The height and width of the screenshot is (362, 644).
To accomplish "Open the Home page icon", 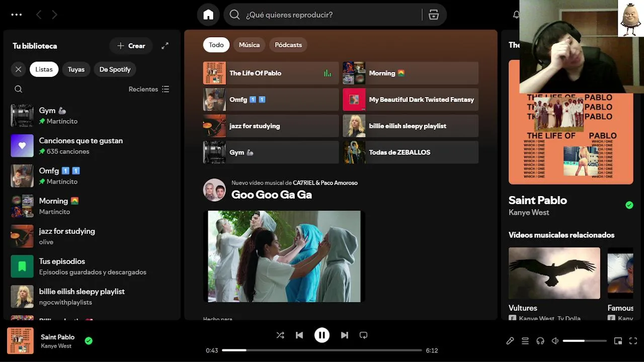I will [x=208, y=15].
